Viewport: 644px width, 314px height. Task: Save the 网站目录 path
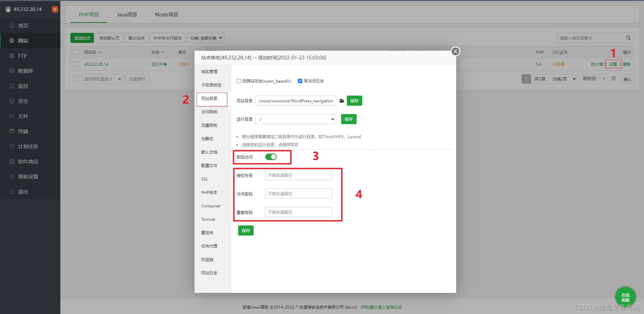coord(355,101)
